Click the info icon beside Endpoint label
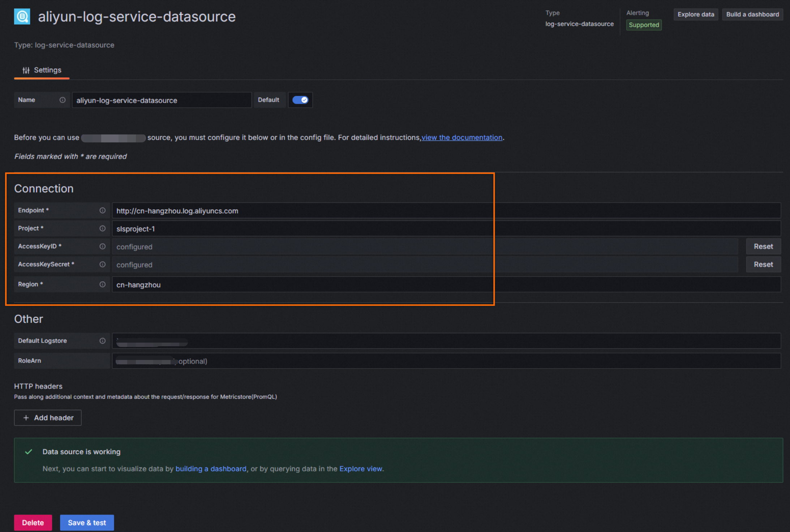 (x=103, y=210)
